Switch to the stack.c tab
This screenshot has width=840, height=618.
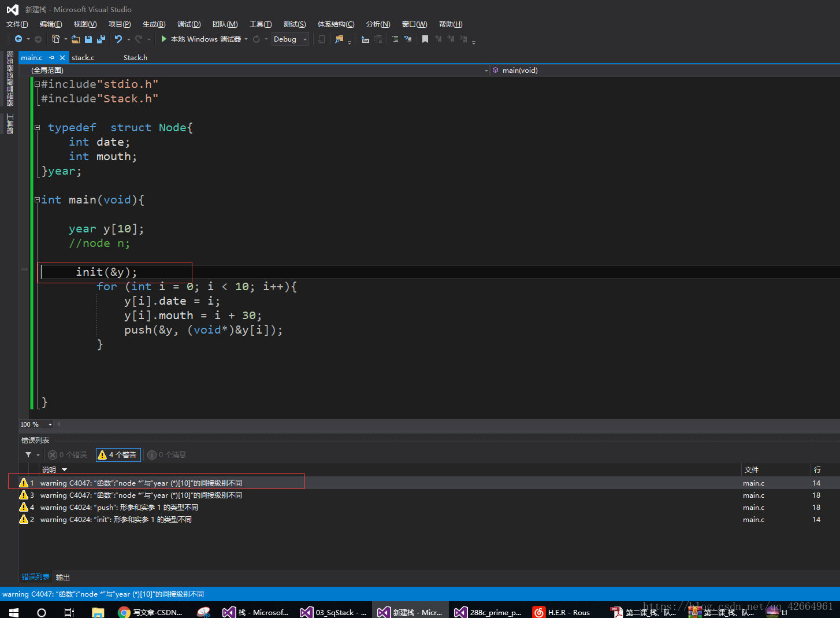click(x=83, y=58)
